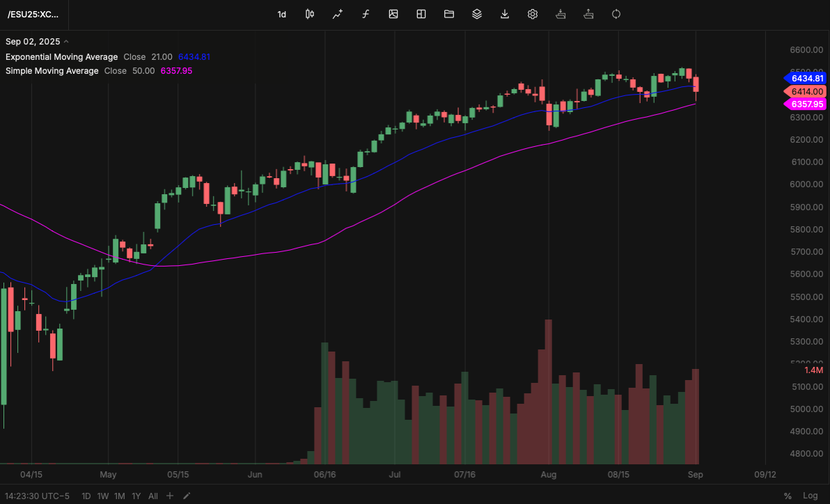Click the object layers icon
This screenshot has width=830, height=504.
click(477, 14)
